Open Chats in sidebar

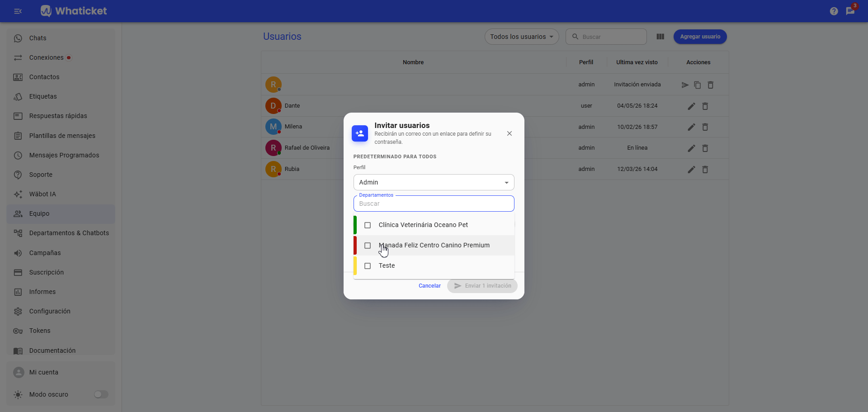61,38
